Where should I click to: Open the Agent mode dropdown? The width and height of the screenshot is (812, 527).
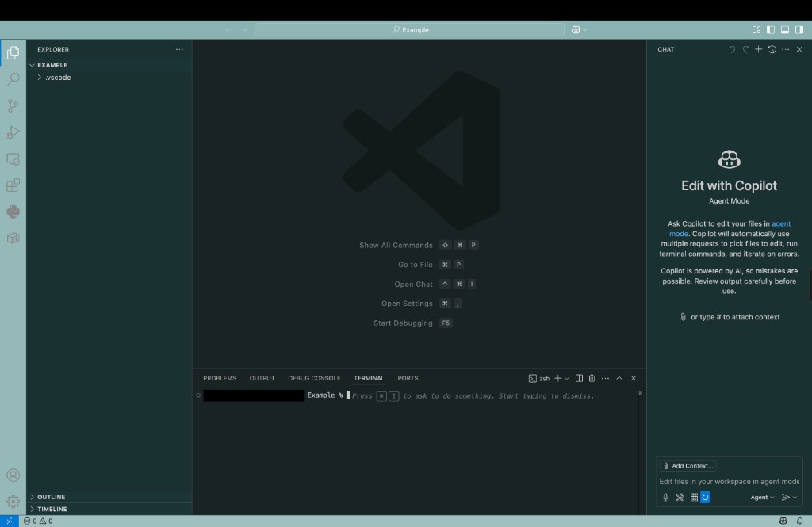pos(762,497)
